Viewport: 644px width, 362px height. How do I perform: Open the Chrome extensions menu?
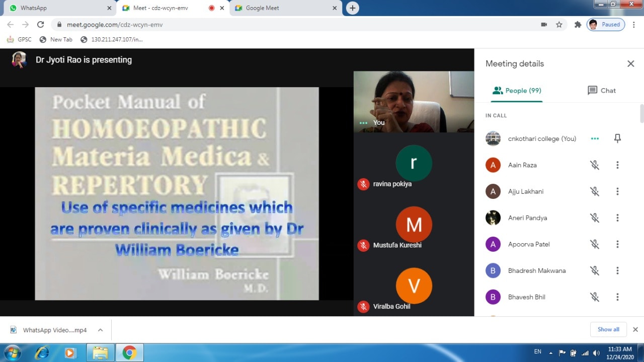578,24
